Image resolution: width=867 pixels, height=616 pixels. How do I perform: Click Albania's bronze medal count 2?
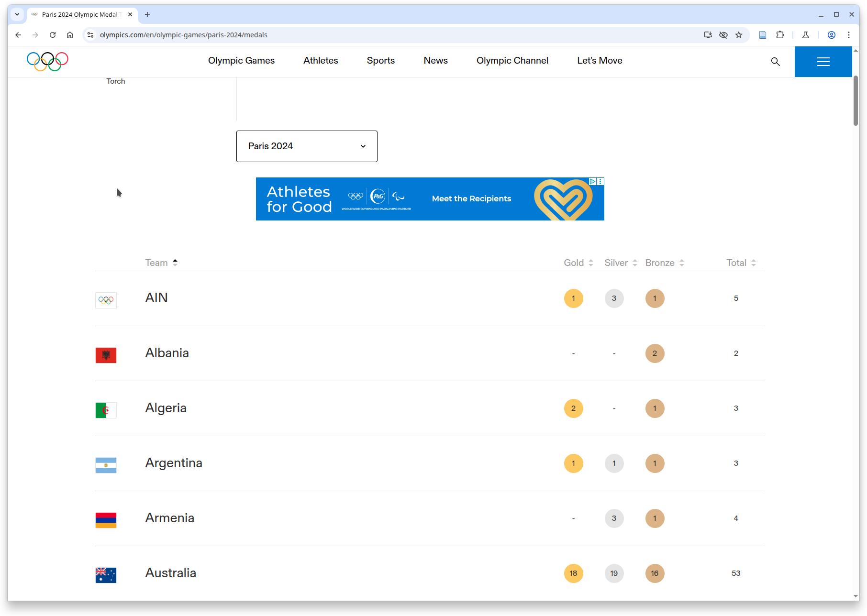tap(655, 353)
